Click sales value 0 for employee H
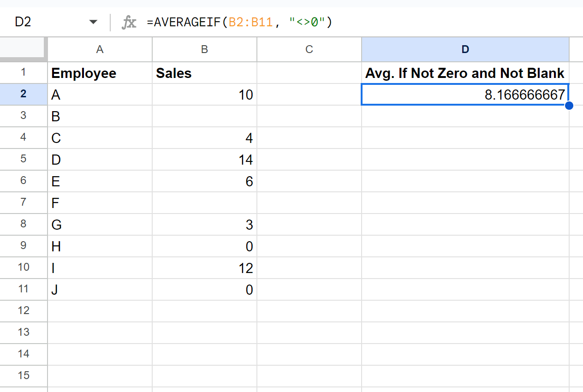This screenshot has width=583, height=392. 204,246
